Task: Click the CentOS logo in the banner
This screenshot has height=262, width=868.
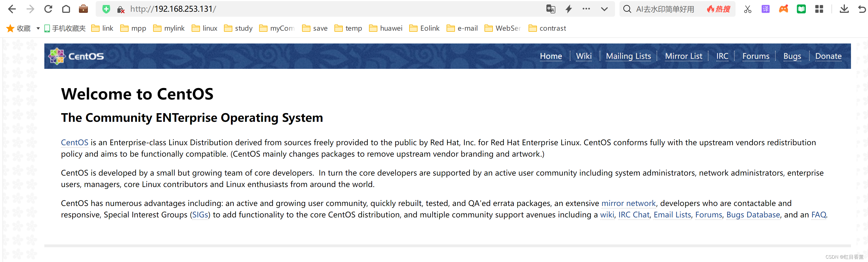Action: tap(76, 56)
